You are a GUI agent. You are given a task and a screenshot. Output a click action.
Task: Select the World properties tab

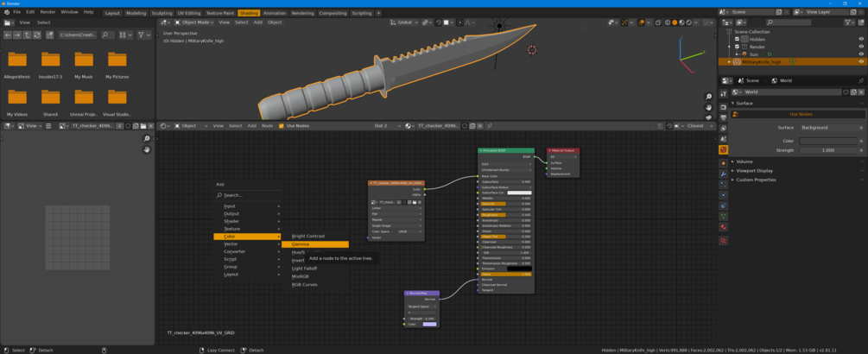(x=723, y=150)
